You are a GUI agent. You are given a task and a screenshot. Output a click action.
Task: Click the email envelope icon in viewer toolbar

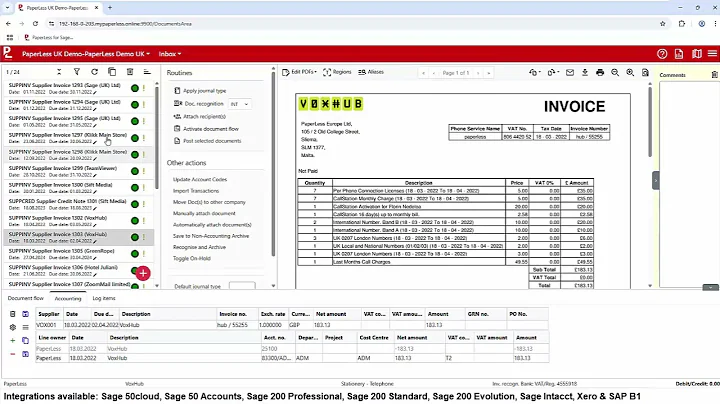pos(570,73)
